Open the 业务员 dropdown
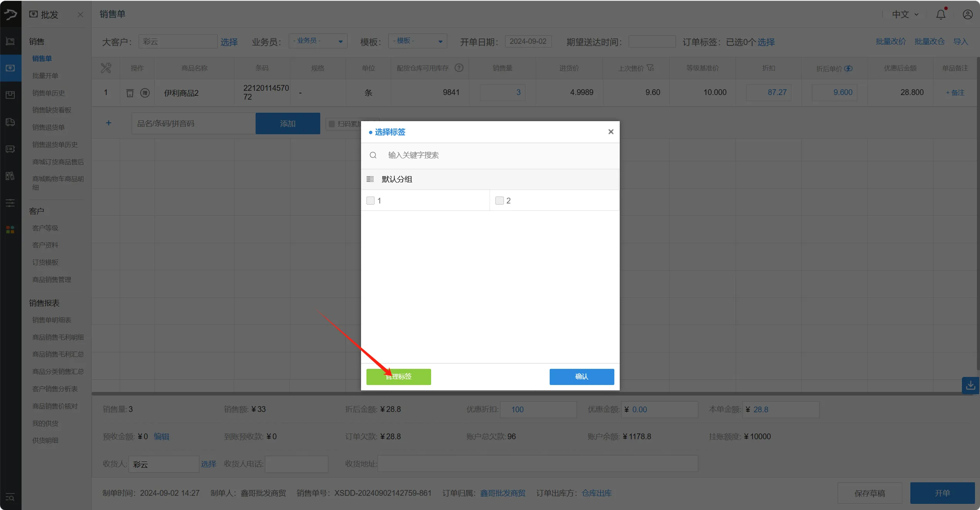Screen dimensions: 980x510 tap(318, 41)
